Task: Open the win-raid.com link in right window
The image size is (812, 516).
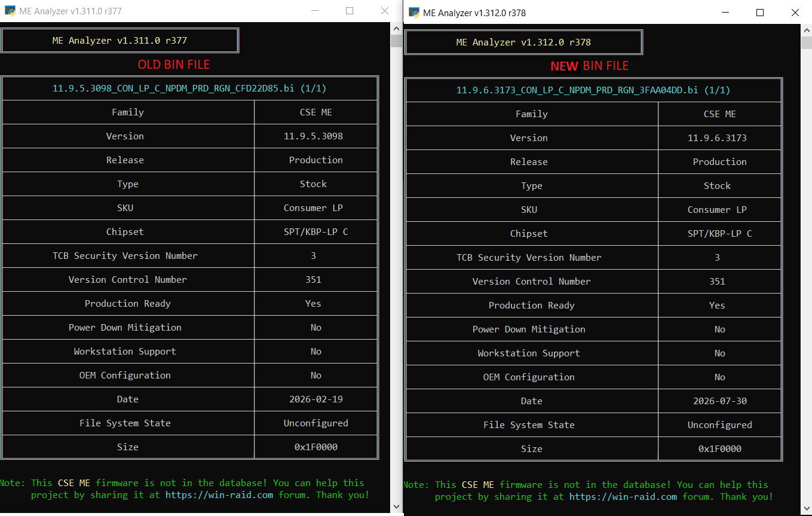Action: click(x=623, y=496)
